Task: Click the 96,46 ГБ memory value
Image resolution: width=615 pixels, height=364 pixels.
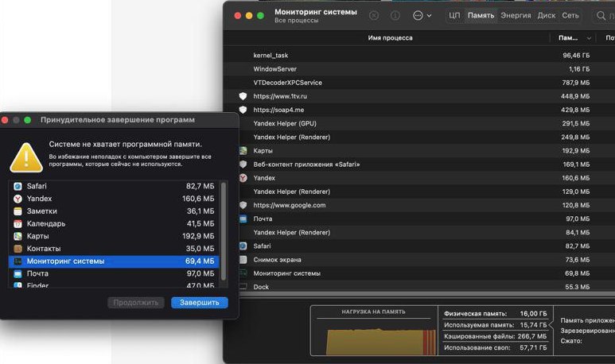Action: (576, 56)
